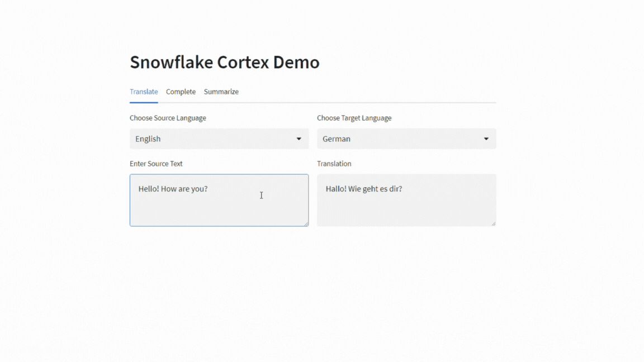Click the 'Choose Target Language' label
The height and width of the screenshot is (362, 644).
354,118
